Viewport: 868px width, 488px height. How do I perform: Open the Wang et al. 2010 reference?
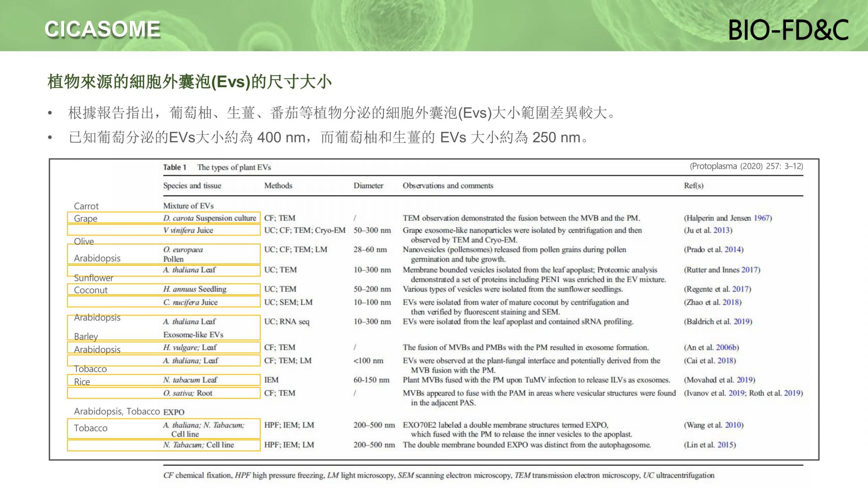coord(713,425)
